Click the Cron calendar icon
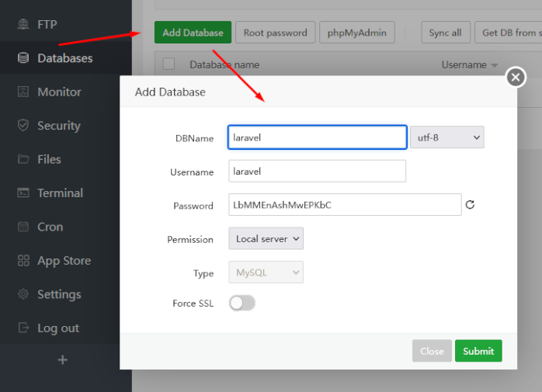Screen dimensions: 542x392 coord(23,227)
